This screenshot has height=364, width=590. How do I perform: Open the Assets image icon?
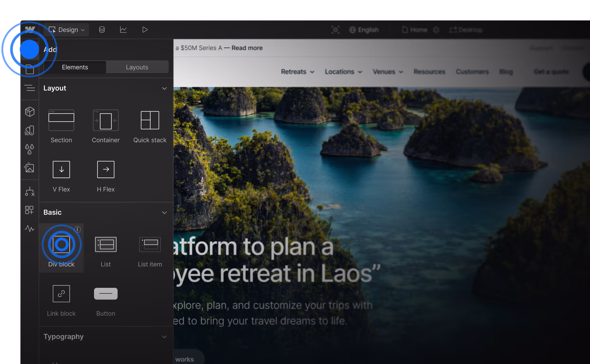30,168
